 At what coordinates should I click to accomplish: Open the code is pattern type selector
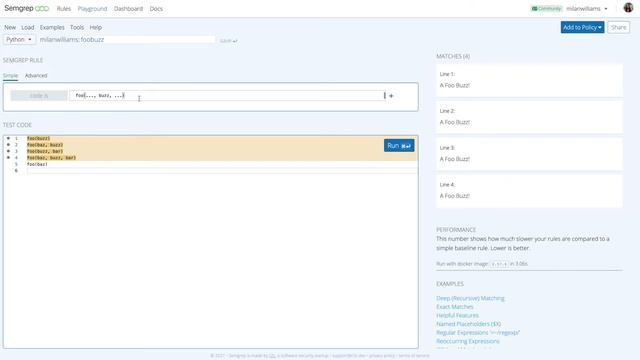click(x=39, y=96)
